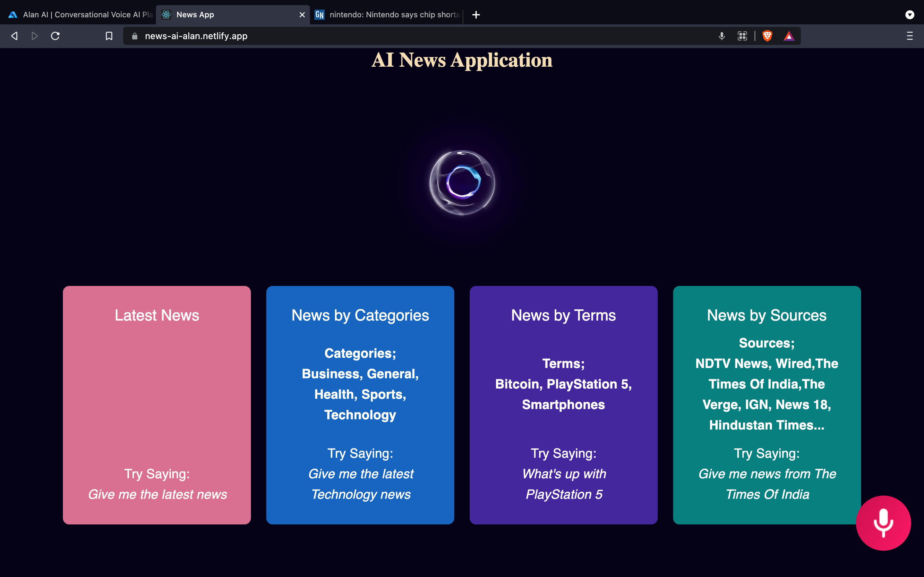Expand the profile chevron at top right
Screen dimensions: 924x577
(x=910, y=15)
